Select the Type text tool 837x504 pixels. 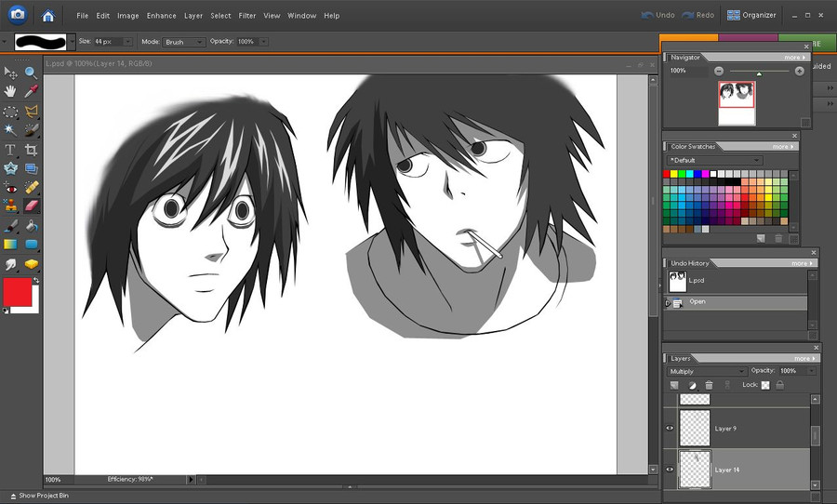tap(10, 150)
